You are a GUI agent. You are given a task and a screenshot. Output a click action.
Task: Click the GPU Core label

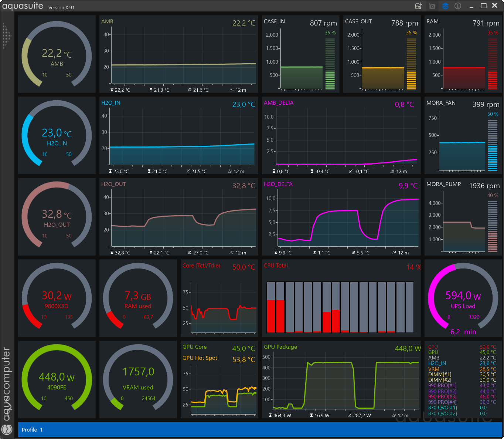pos(195,347)
